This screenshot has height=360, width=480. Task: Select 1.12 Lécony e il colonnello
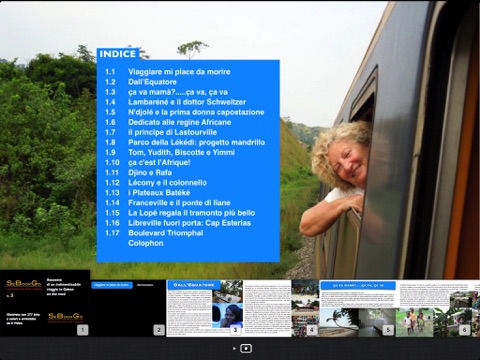tap(156, 183)
